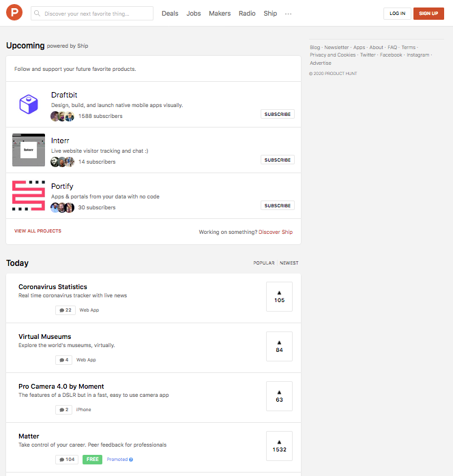Open the Newsletter footer link
Image resolution: width=453 pixels, height=476 pixels.
point(336,47)
